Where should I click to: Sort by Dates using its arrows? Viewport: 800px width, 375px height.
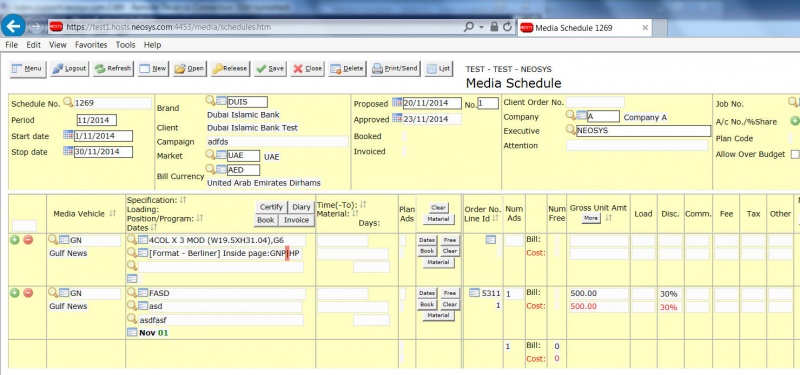click(153, 228)
